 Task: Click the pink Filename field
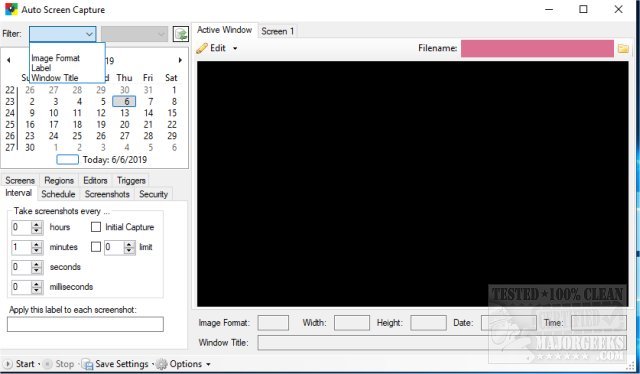tap(537, 48)
